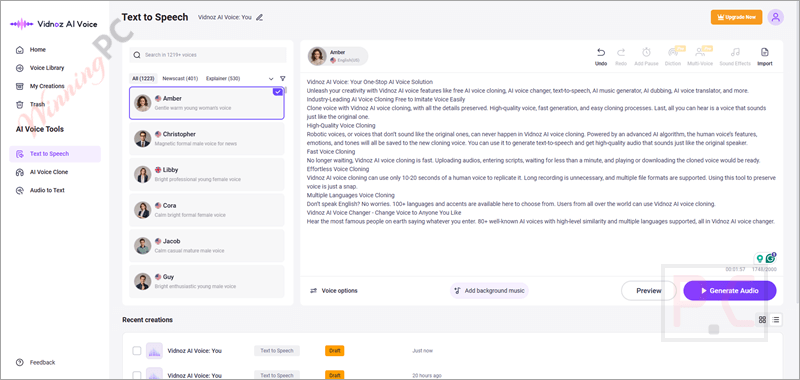Select Text to Speech tool

(x=55, y=154)
